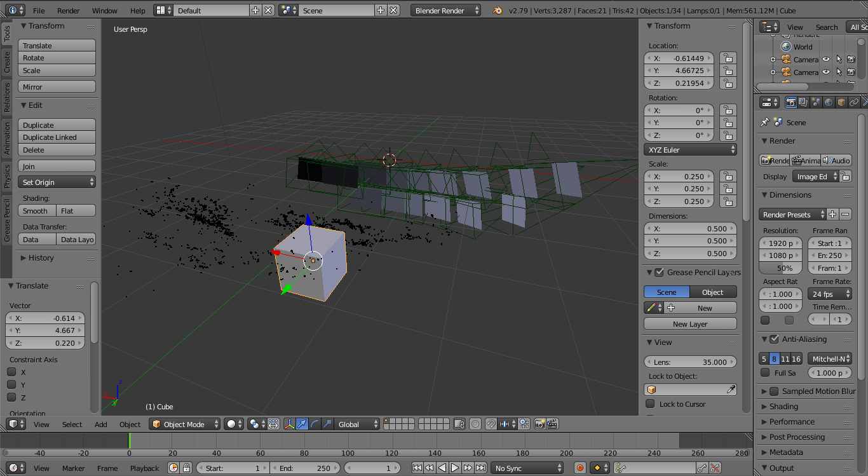Select the Object grease pencil source button
The image size is (868, 476).
click(x=714, y=292)
